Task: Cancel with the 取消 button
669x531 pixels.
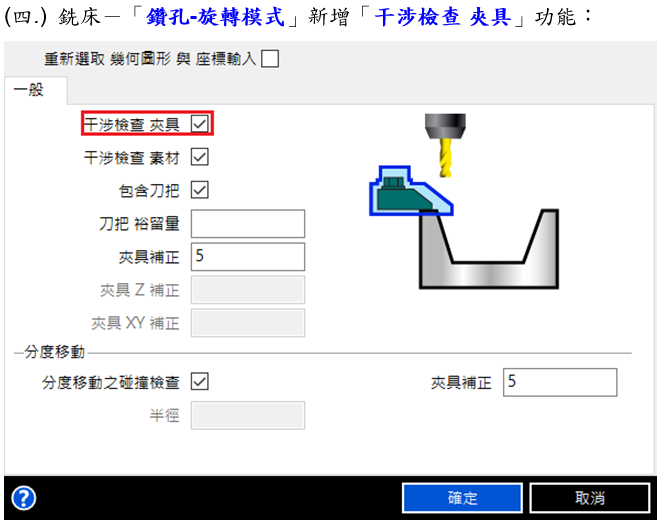Action: click(590, 498)
